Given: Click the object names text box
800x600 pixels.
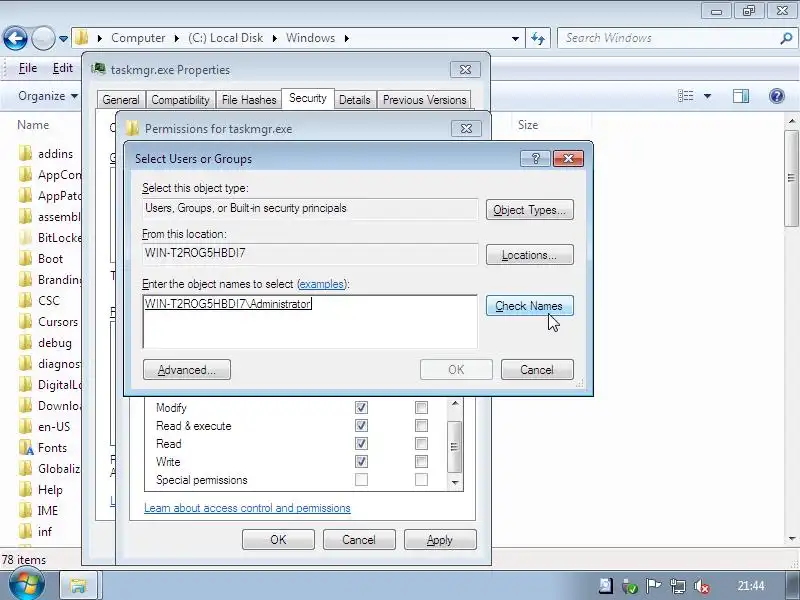Looking at the screenshot, I should 310,321.
